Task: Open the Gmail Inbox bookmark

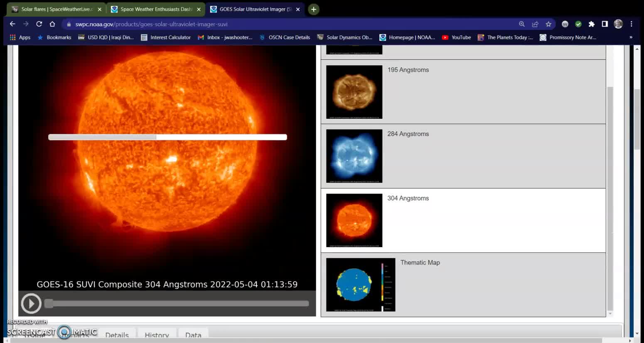Action: [x=225, y=37]
